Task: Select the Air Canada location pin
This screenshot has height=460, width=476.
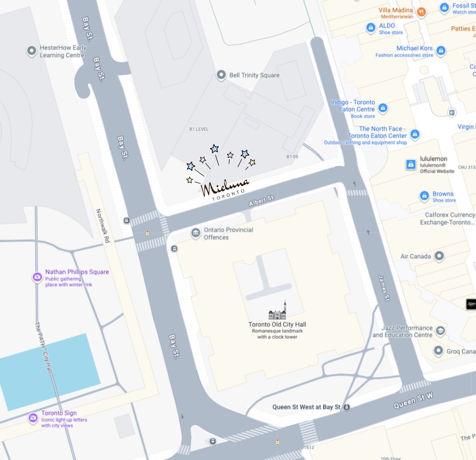Action: click(439, 256)
